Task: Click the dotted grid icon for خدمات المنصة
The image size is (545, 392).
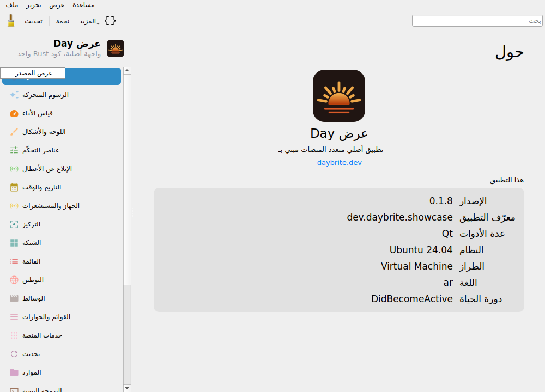Action: (14, 335)
